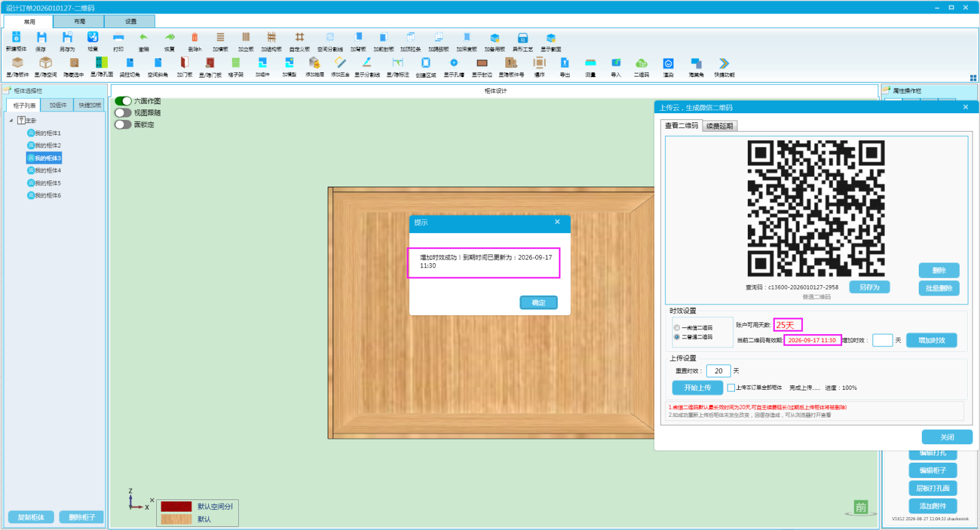This screenshot has width=980, height=530.
Task: Select 我的柜体1 in the cabinet tree
Action: click(44, 133)
